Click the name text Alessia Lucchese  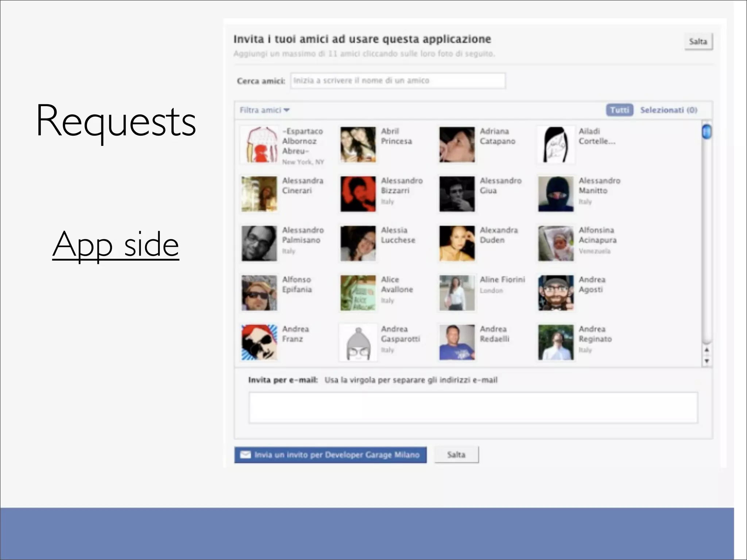(398, 235)
